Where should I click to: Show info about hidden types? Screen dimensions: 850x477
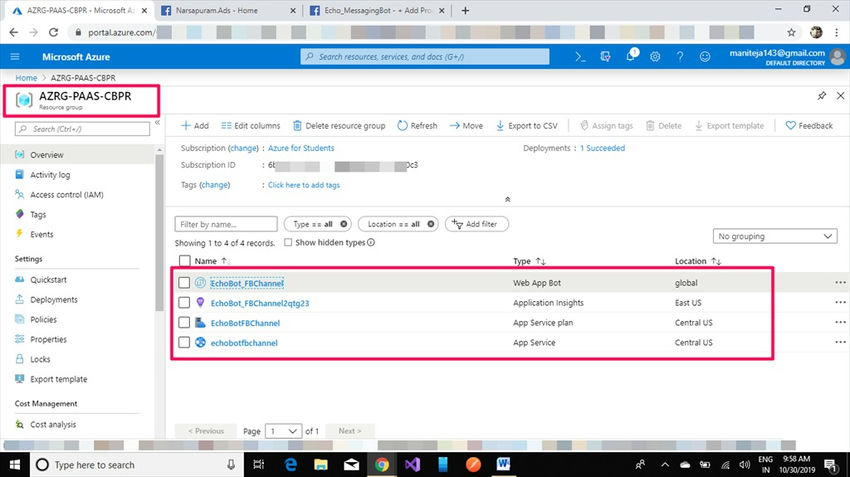pos(371,242)
